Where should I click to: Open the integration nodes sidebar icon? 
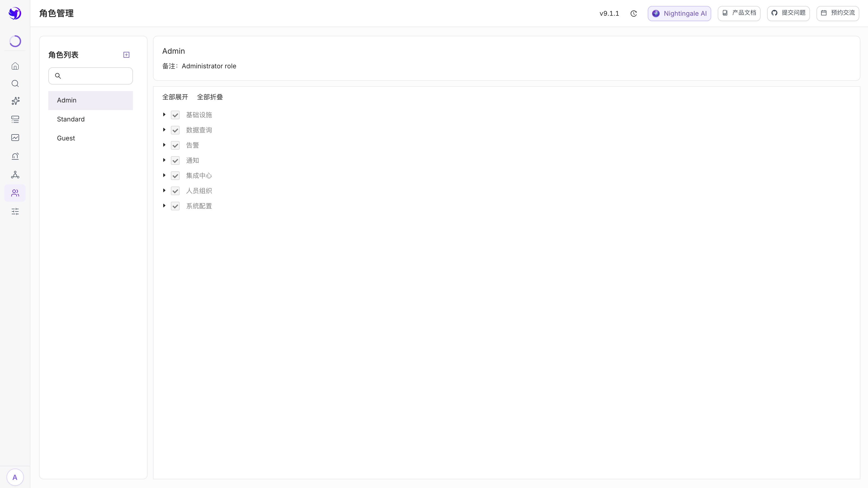[15, 174]
